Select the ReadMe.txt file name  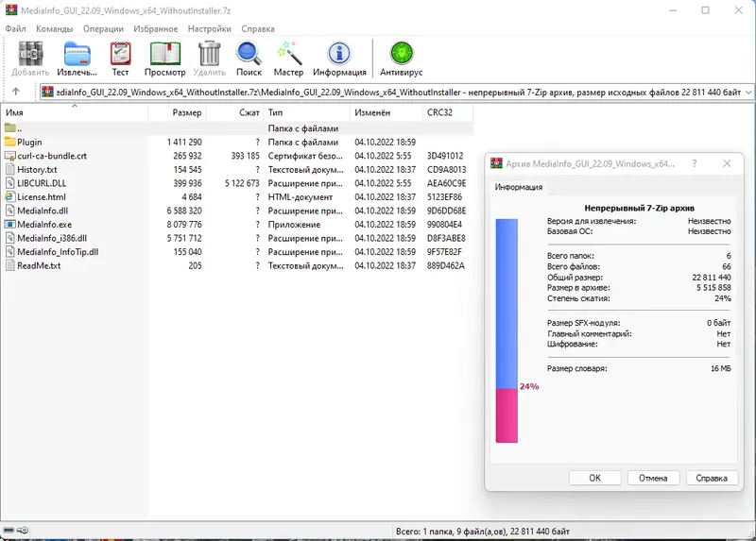pos(39,265)
